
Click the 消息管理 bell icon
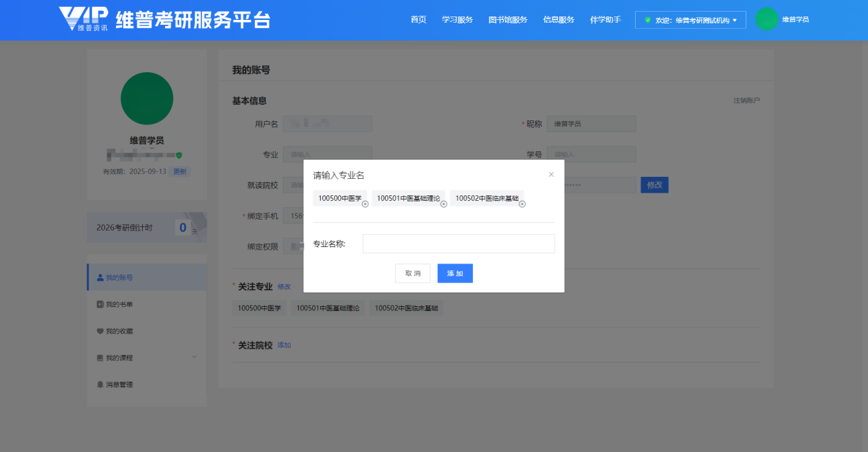coord(100,385)
